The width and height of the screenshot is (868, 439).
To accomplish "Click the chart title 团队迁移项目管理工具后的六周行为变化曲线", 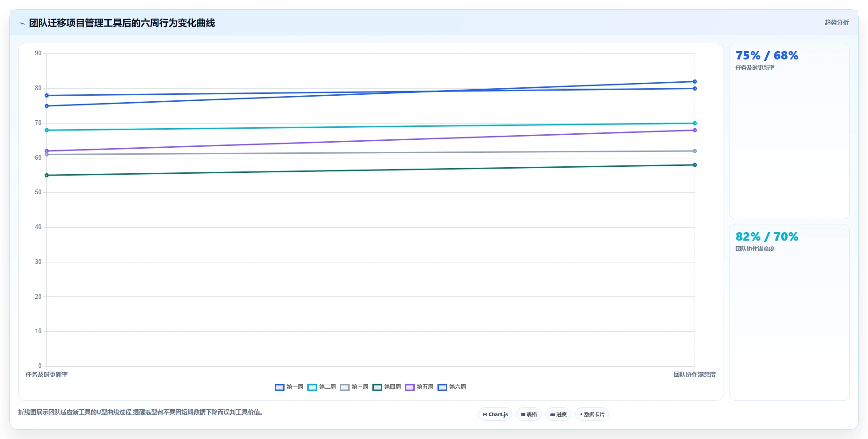I will 122,23.
